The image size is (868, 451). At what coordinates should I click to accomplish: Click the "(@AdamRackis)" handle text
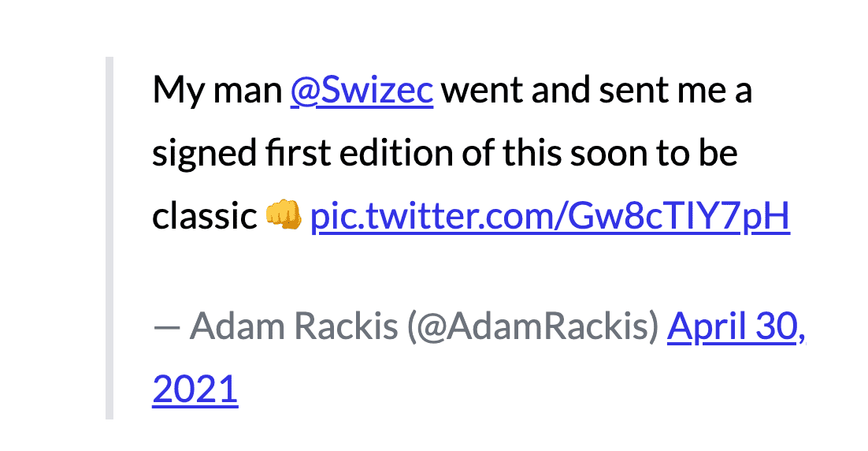pyautogui.click(x=532, y=326)
